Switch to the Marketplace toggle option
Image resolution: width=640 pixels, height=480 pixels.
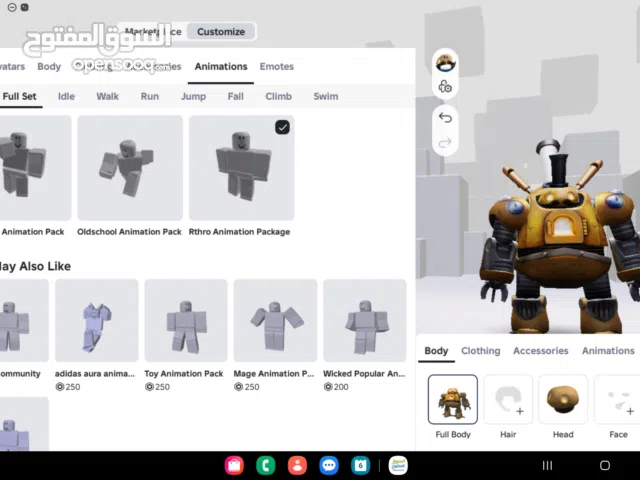click(x=154, y=32)
